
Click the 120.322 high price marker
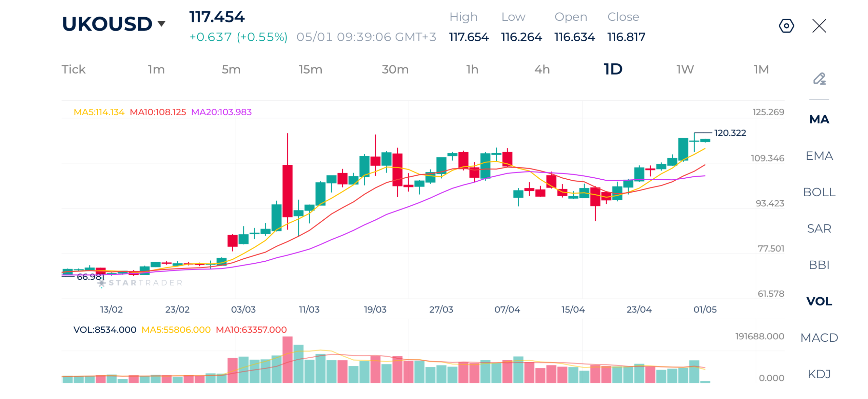[x=730, y=133]
